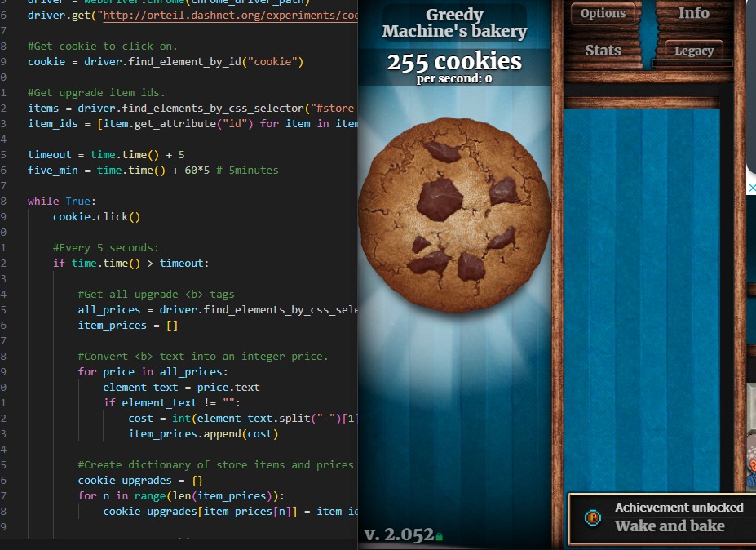
Task: Click the 'for n in range(len(item_prices)):' line
Action: click(x=181, y=496)
